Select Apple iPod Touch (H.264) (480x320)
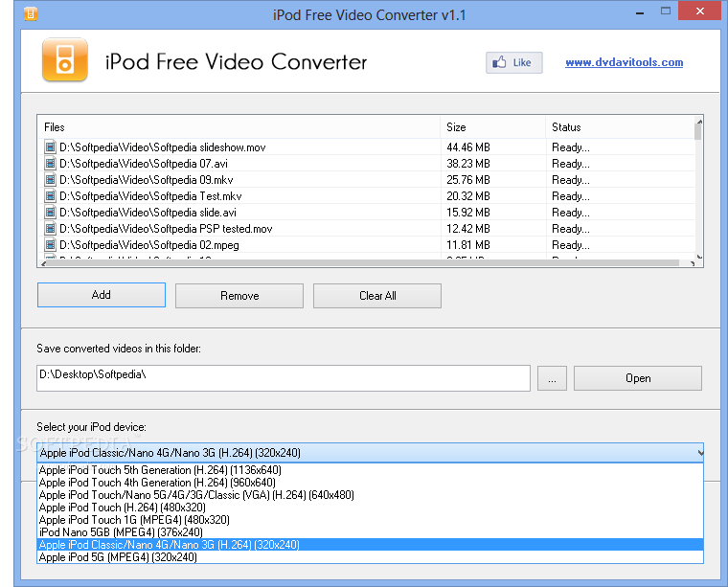 coord(370,508)
